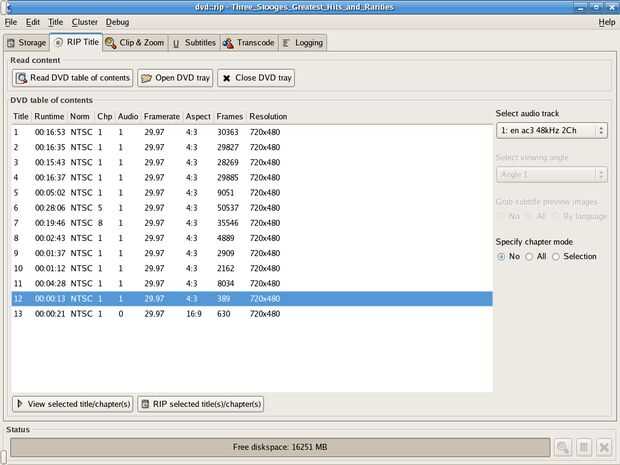620x465 pixels.
Task: Sort by the Norm column header
Action: click(x=79, y=117)
